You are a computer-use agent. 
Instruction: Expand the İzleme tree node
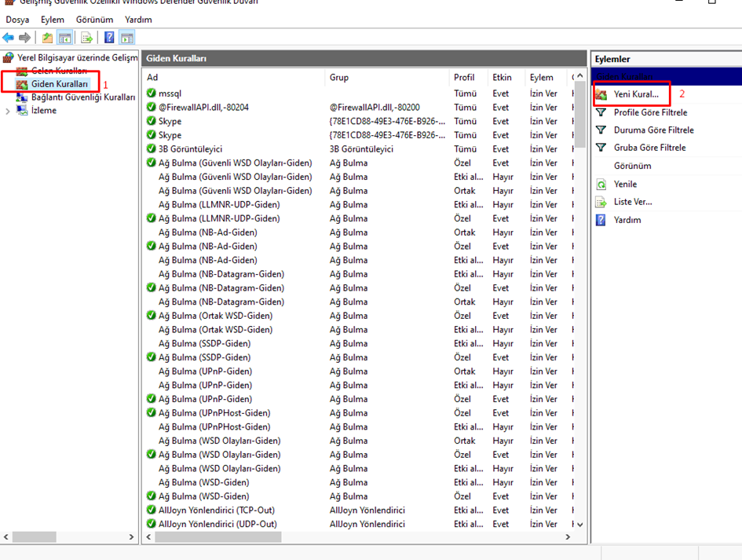(x=8, y=112)
